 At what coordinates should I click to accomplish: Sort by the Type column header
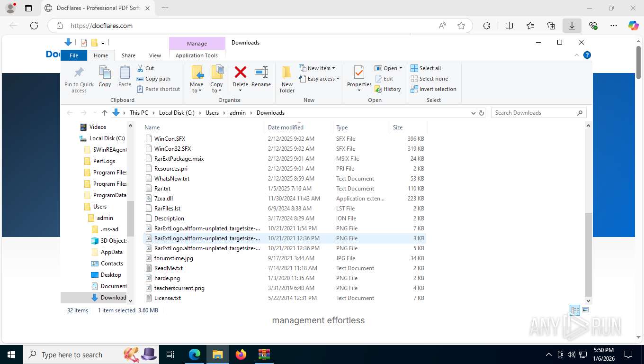[361, 127]
